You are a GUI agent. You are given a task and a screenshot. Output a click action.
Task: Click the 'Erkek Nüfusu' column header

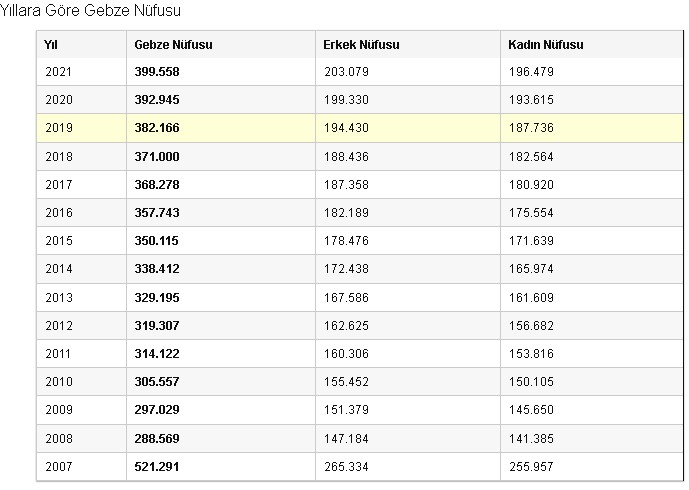pos(362,46)
